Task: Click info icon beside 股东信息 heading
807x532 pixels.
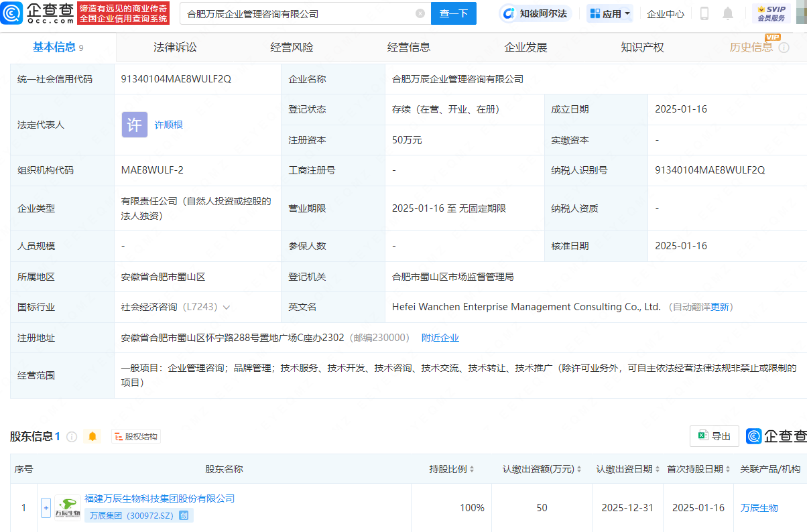Action: pyautogui.click(x=72, y=437)
